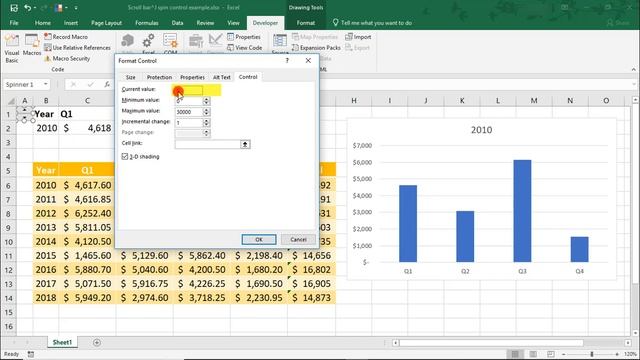This screenshot has height=360, width=640.
Task: Switch to the Page Layout tab
Action: (106, 23)
